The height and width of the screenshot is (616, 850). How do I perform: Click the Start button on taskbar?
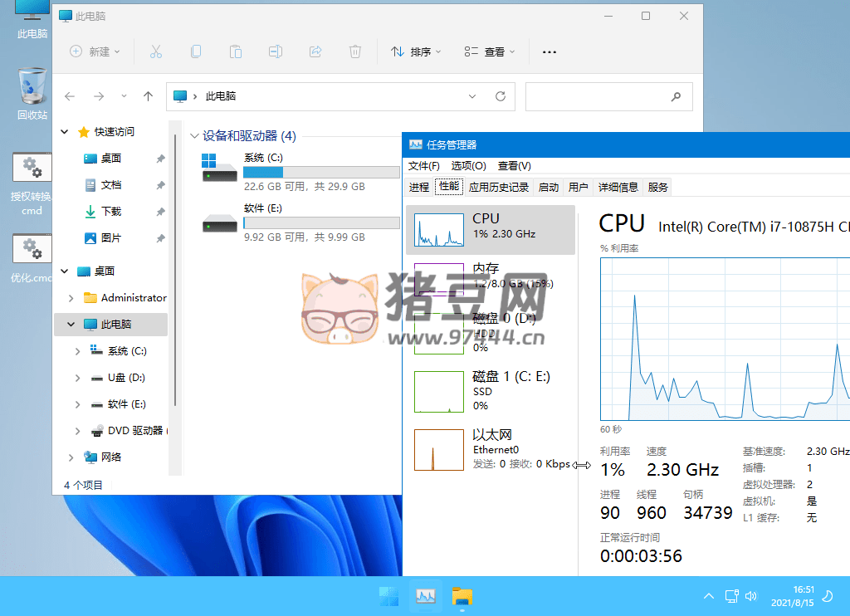coord(388,595)
